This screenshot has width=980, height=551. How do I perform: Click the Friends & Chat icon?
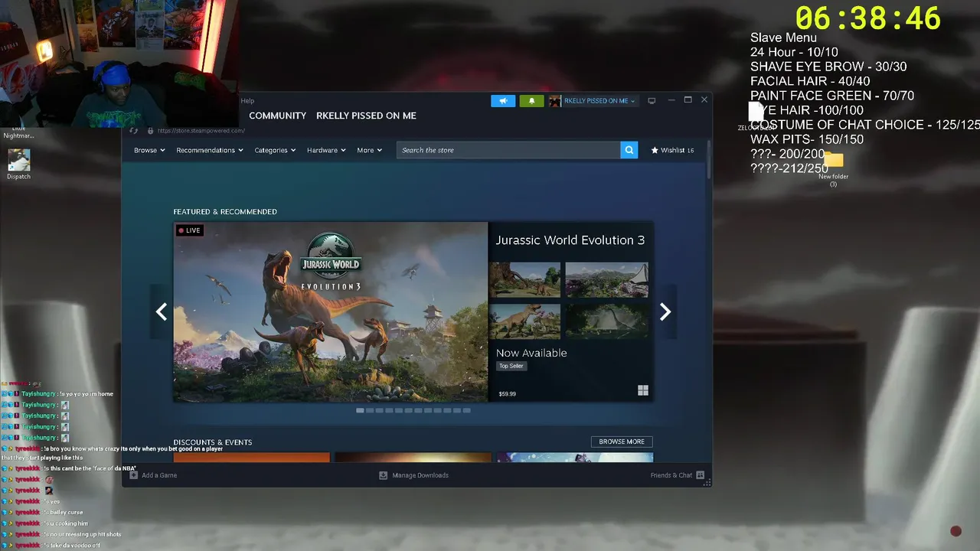click(701, 475)
